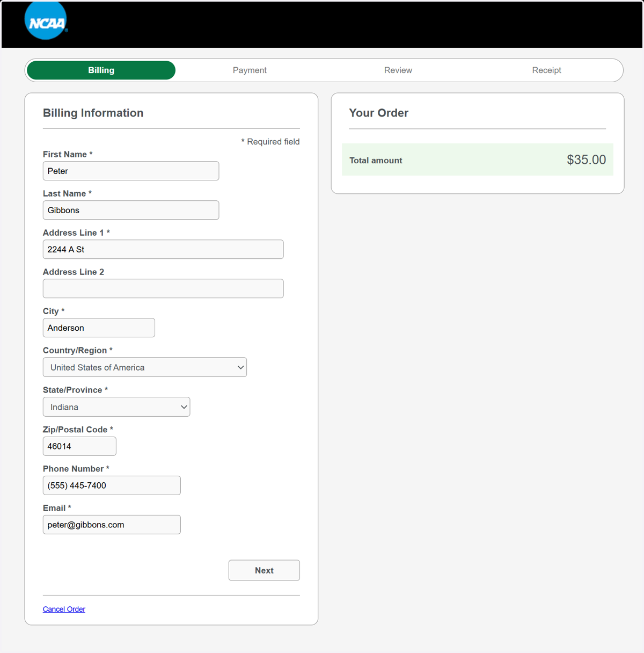This screenshot has width=644, height=653.
Task: Select the City field showing Anderson
Action: point(99,328)
